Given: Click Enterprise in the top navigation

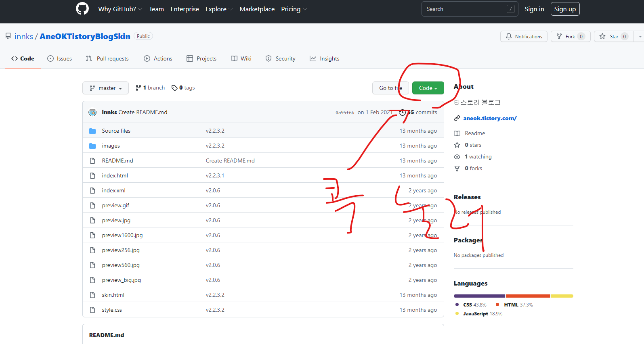Looking at the screenshot, I should tap(185, 9).
